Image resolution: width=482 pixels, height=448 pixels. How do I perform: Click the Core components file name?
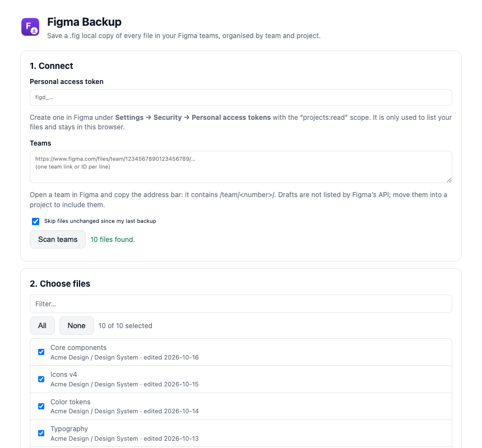click(x=78, y=348)
